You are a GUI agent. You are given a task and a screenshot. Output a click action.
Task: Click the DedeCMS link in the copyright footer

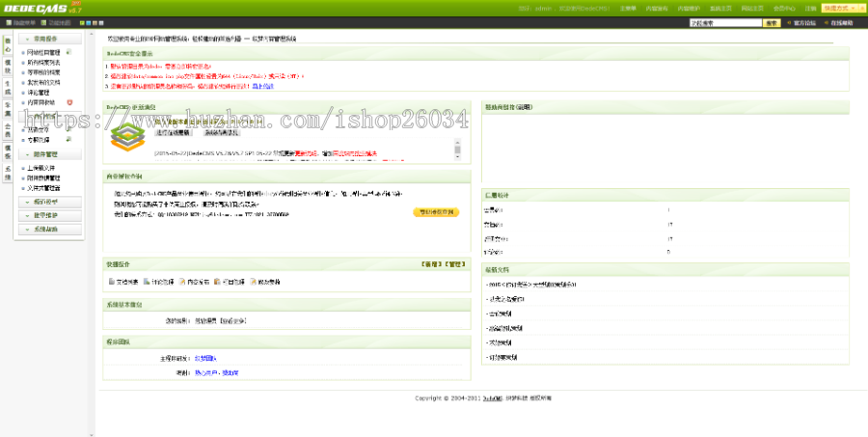pos(492,398)
